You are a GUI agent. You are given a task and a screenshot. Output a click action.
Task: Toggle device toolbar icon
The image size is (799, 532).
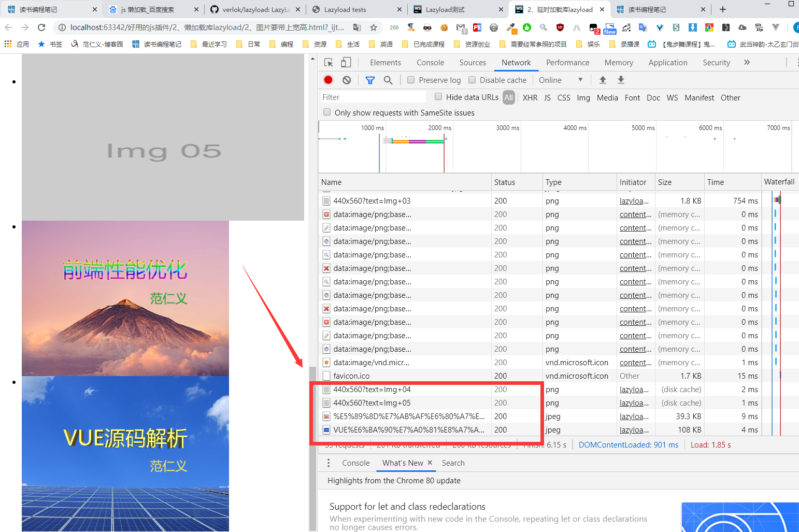click(346, 62)
